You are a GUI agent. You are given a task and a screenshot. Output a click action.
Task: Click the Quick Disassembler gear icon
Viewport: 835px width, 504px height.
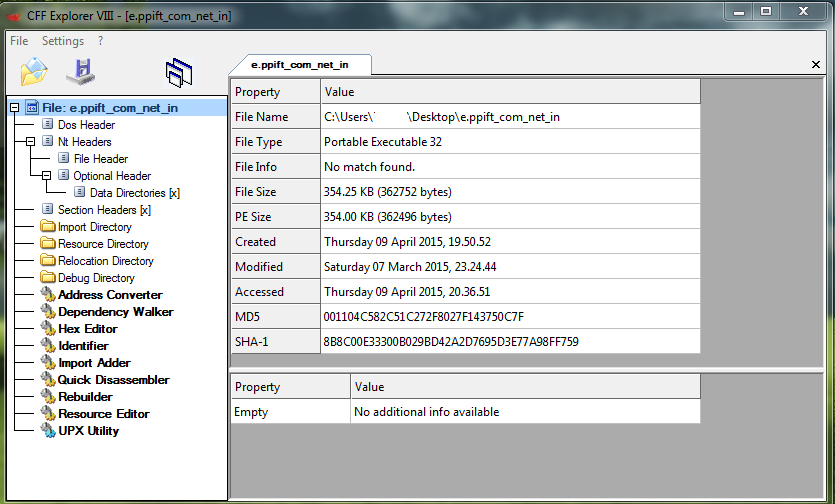[48, 380]
